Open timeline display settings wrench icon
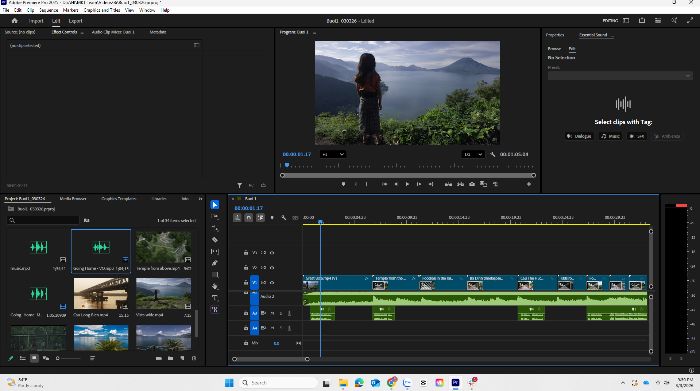700x391 pixels. tap(283, 218)
